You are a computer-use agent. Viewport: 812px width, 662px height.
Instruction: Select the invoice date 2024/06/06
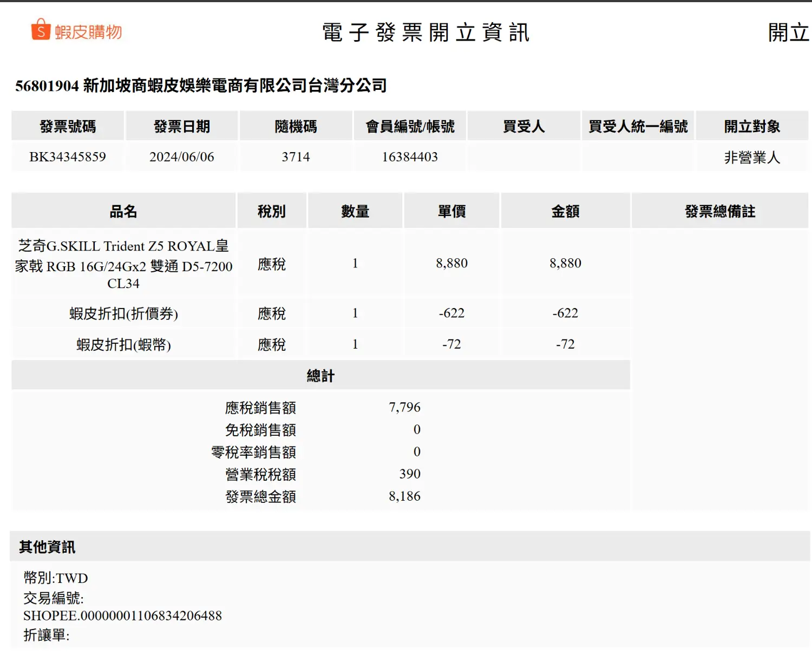click(x=182, y=157)
